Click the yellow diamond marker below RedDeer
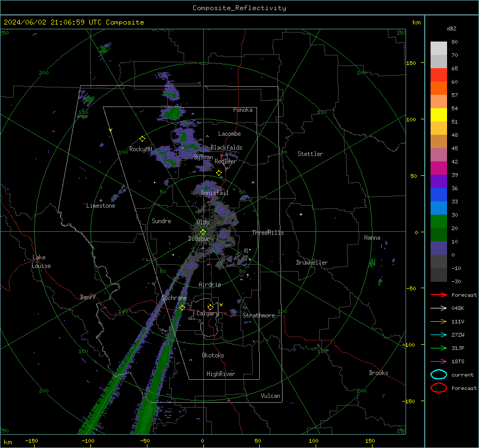 point(219,173)
